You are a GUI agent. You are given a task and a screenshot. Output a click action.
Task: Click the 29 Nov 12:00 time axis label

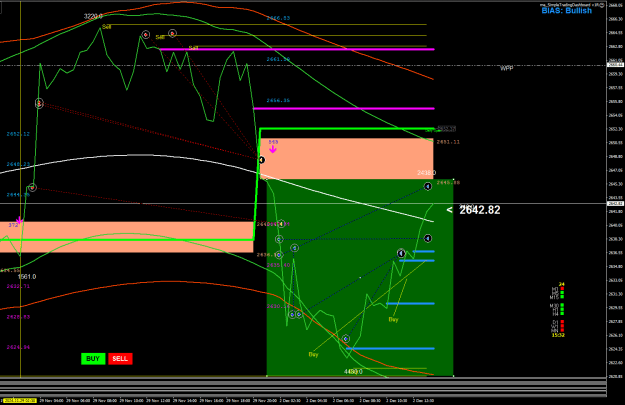tap(159, 400)
